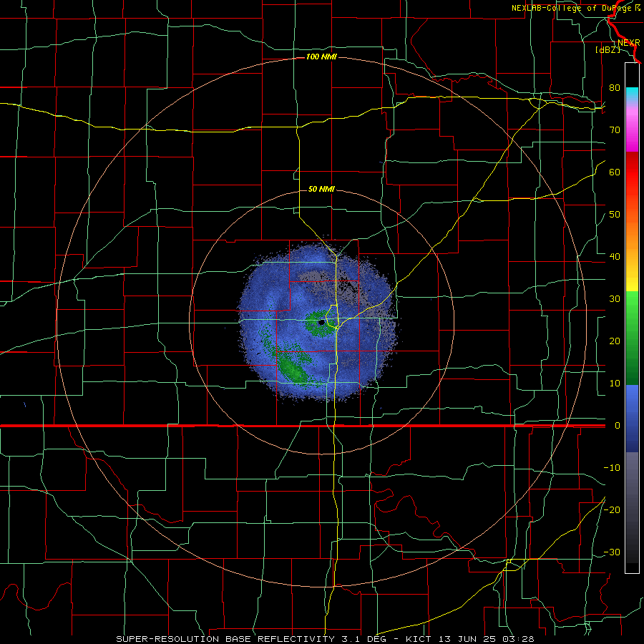Click the '100 NMI' range ring label

tap(321, 57)
